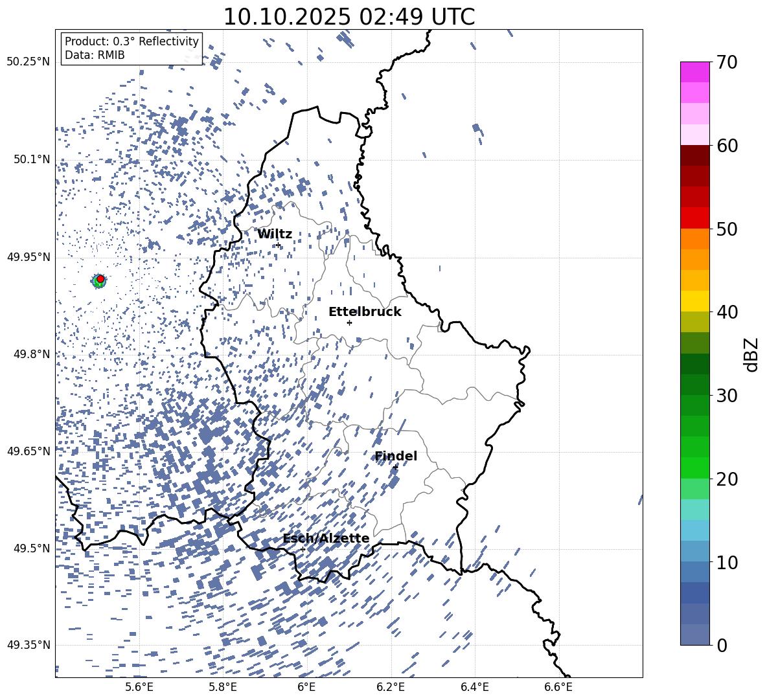
Task: Click the 6.6°E longitude label
Action: (558, 688)
